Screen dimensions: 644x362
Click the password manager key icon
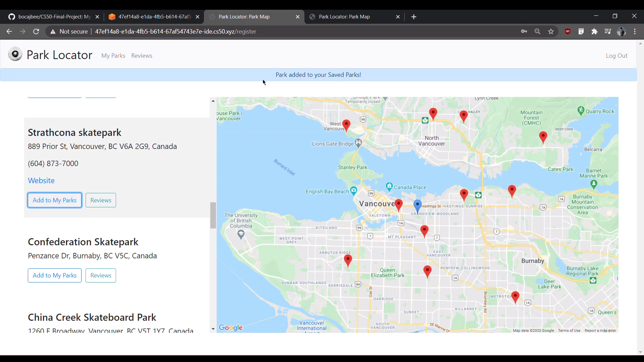click(x=524, y=32)
